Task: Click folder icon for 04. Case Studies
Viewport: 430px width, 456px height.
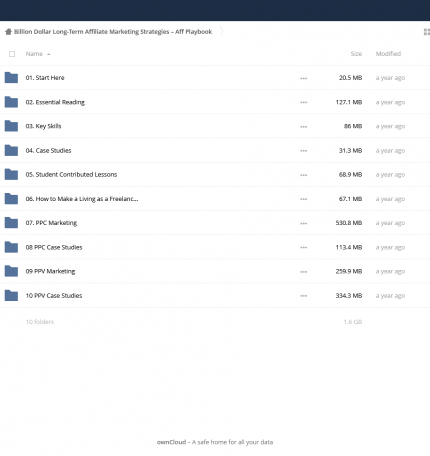Action: click(x=11, y=150)
